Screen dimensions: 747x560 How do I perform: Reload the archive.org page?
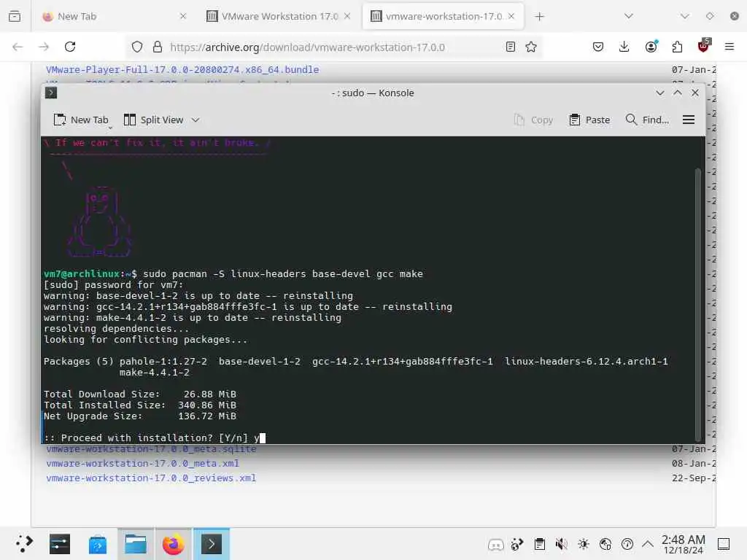coord(70,47)
